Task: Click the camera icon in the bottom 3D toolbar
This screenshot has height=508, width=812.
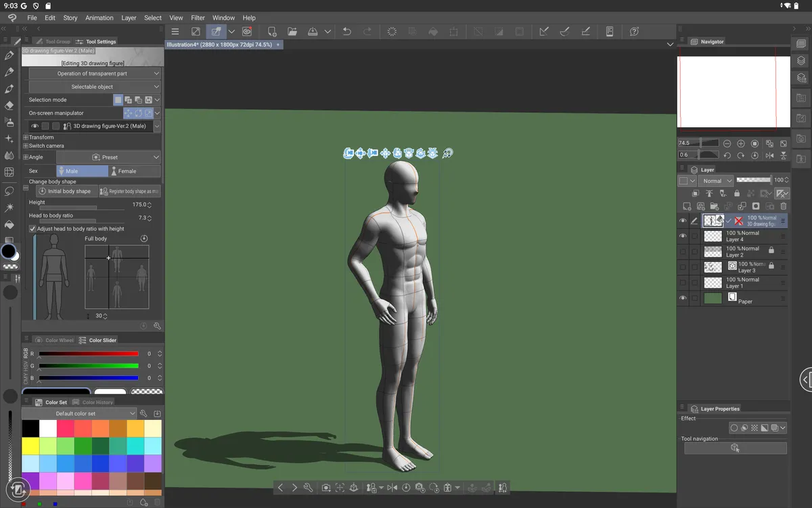Action: (325, 487)
